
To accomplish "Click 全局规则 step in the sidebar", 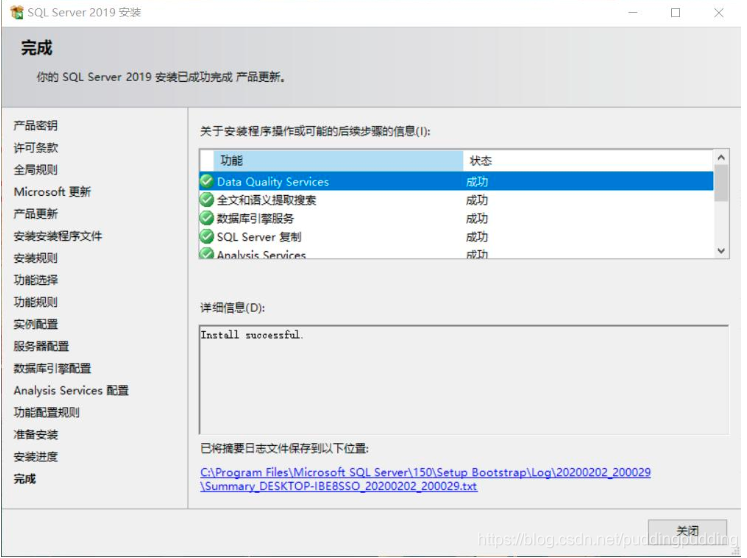I will (36, 170).
